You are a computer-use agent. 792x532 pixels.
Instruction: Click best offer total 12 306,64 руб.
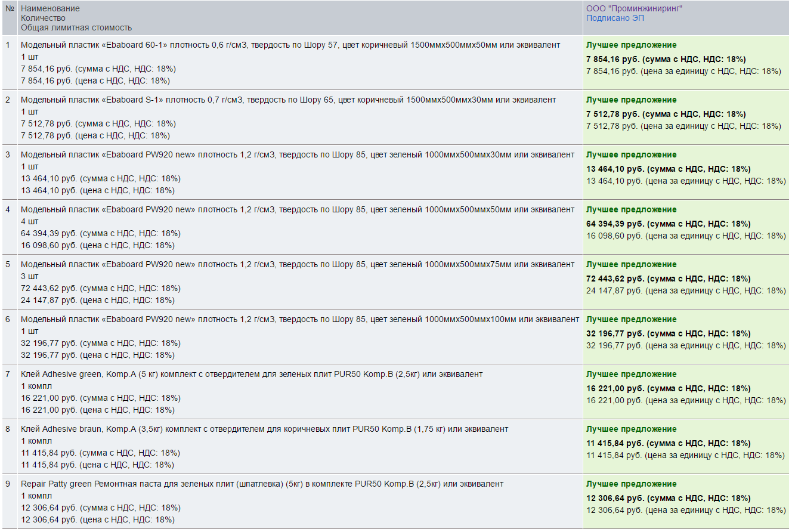(x=668, y=498)
